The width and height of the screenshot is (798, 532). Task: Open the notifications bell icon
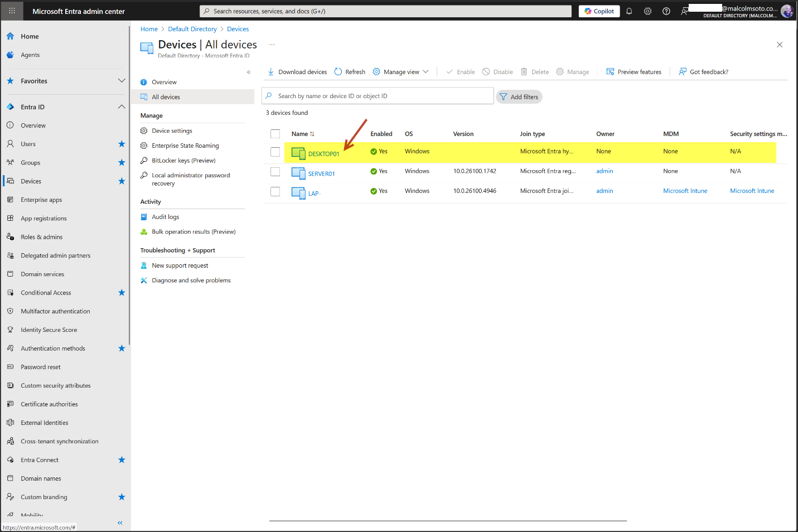(x=629, y=11)
